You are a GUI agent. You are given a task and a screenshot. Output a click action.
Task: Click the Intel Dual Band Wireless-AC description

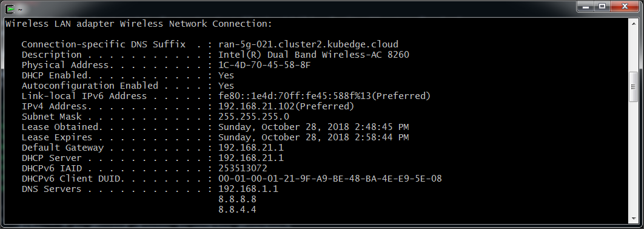pos(314,55)
